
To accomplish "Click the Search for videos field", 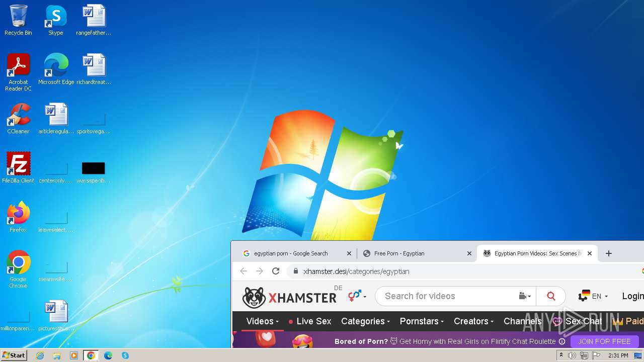I will (448, 296).
